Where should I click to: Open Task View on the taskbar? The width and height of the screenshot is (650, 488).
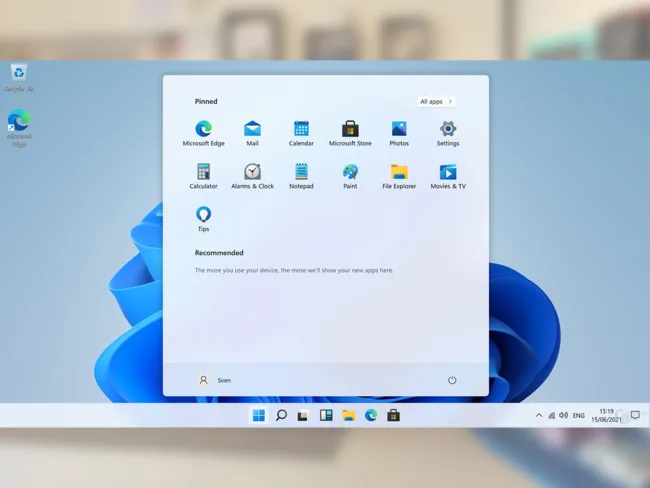click(x=303, y=415)
